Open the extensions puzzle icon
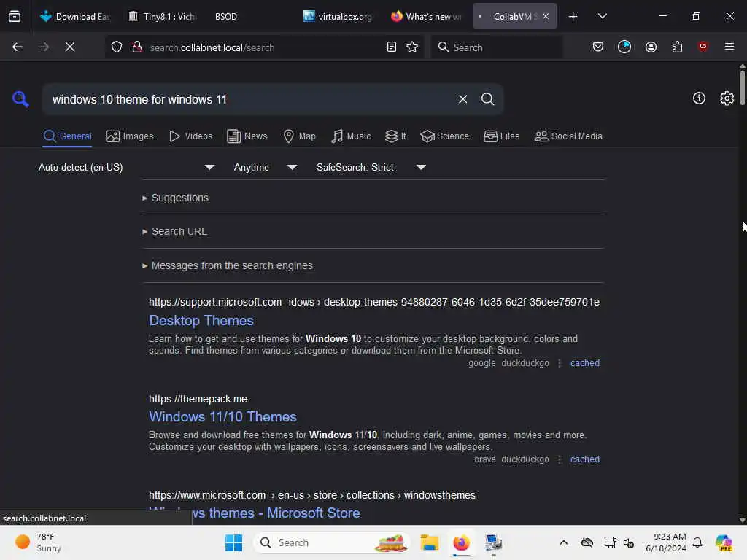Viewport: 747px width, 560px height. pos(677,47)
